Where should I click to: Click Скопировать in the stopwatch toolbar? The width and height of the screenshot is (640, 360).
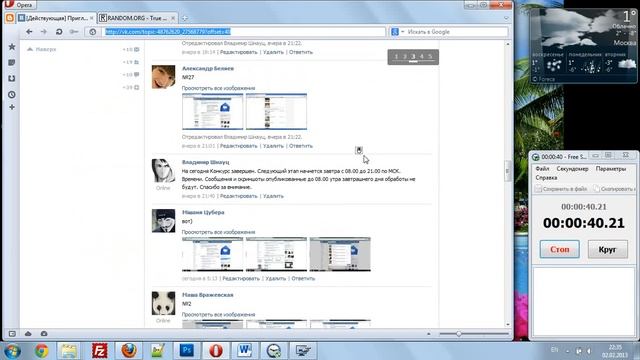tap(614, 189)
